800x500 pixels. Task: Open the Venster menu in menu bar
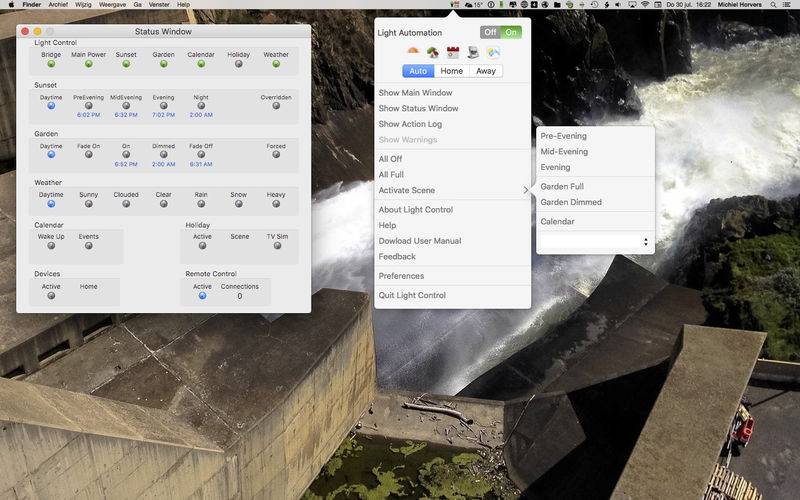click(x=159, y=5)
